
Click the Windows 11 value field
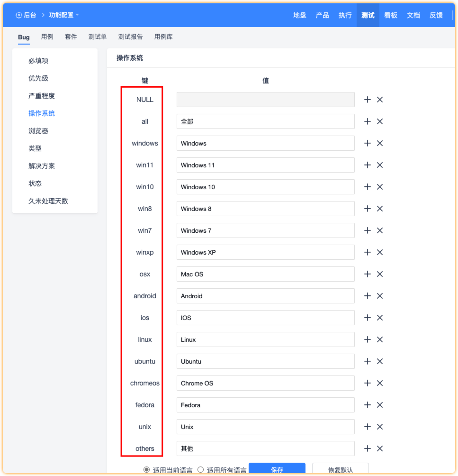(265, 165)
